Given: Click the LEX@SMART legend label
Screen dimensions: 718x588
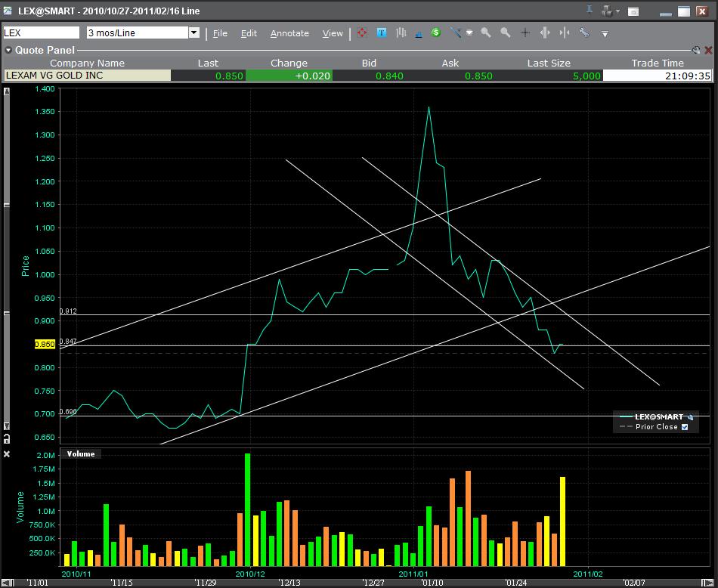Looking at the screenshot, I should (x=659, y=416).
